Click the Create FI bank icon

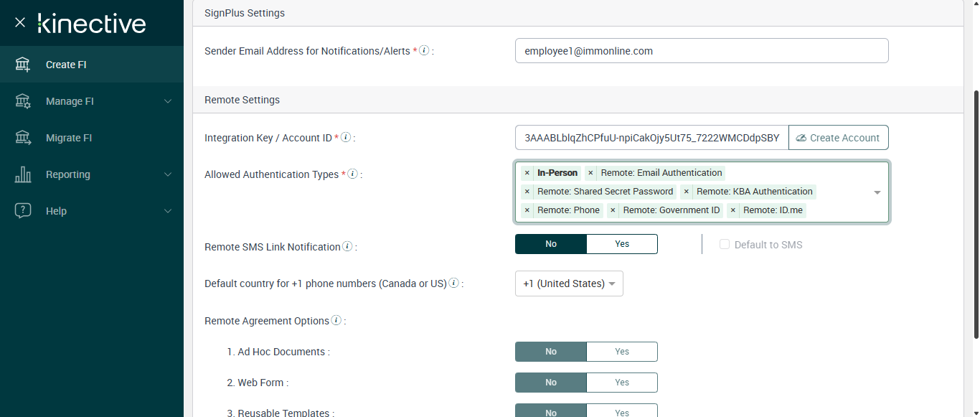[x=23, y=65]
